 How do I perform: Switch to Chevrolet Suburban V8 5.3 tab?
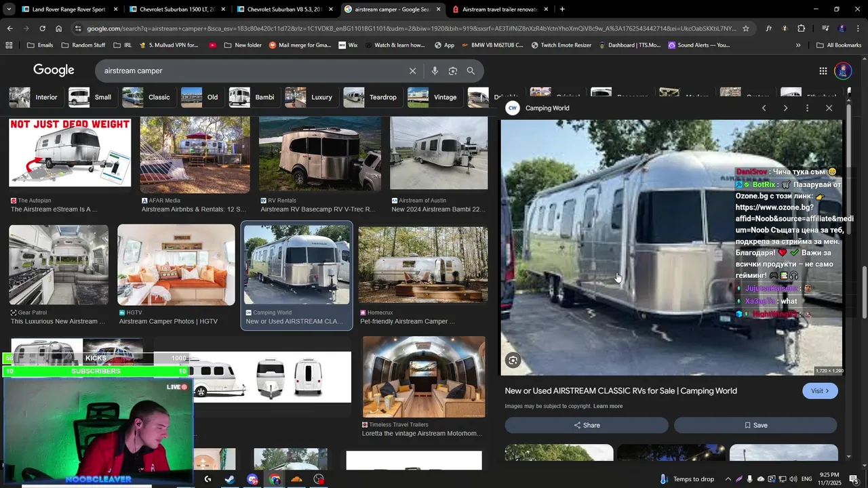tap(285, 9)
